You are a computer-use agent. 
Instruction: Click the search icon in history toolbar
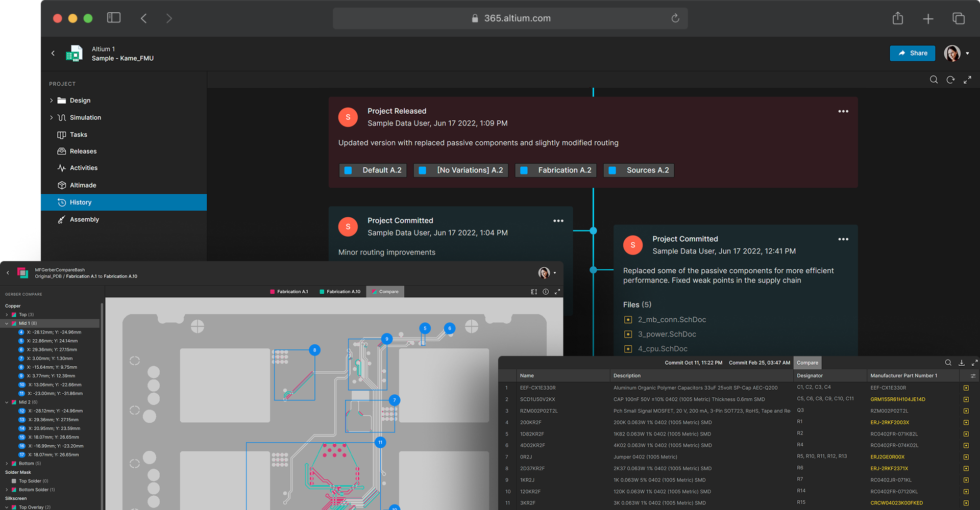click(934, 80)
